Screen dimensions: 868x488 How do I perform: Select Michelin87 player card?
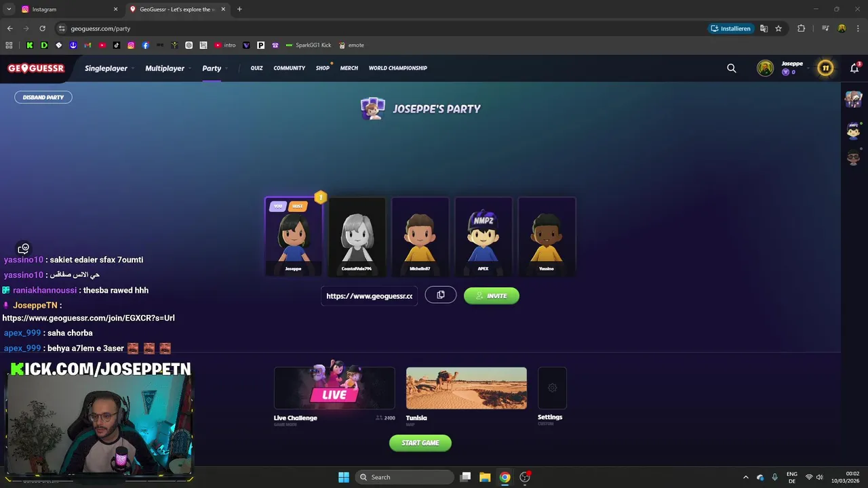tap(420, 236)
